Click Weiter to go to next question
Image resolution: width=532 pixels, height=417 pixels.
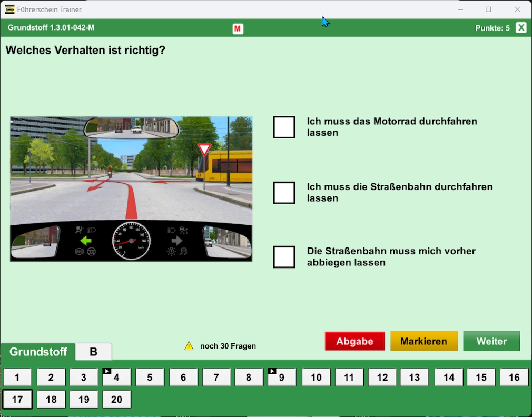[x=491, y=341]
